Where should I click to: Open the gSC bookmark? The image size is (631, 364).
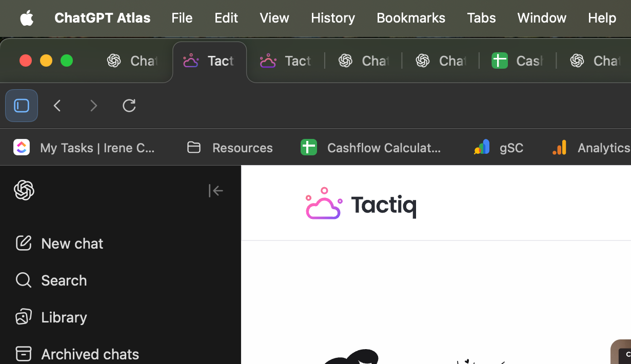499,148
